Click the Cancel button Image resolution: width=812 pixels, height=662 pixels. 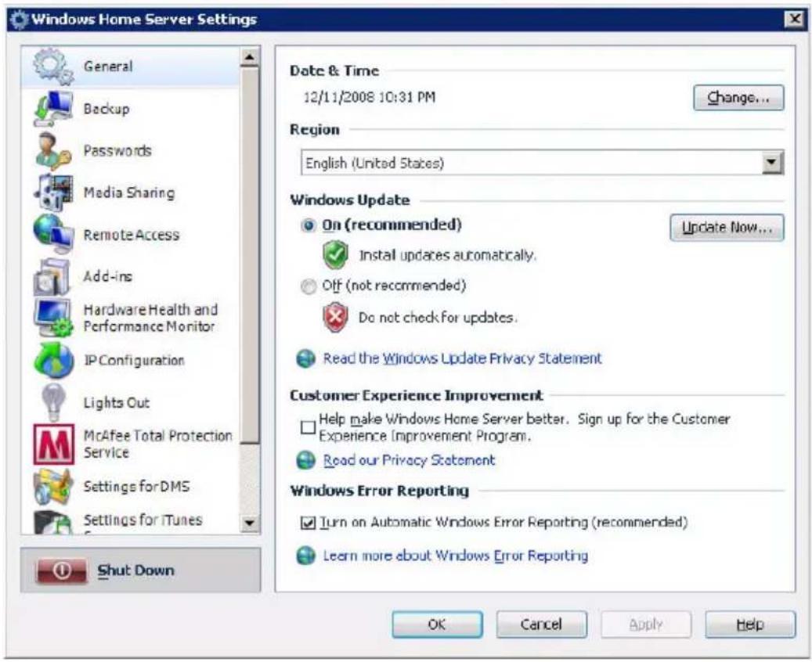(x=541, y=624)
